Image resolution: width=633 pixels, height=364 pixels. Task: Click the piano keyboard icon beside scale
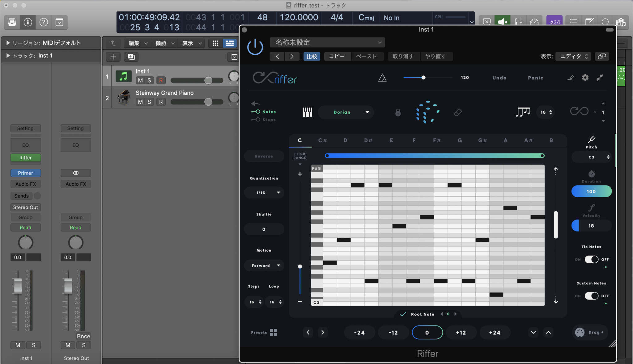click(307, 112)
